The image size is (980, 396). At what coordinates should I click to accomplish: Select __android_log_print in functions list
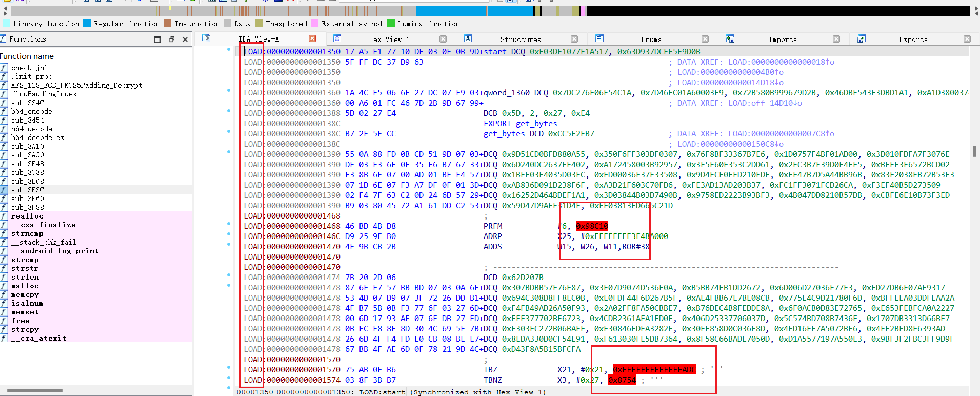tap(54, 251)
